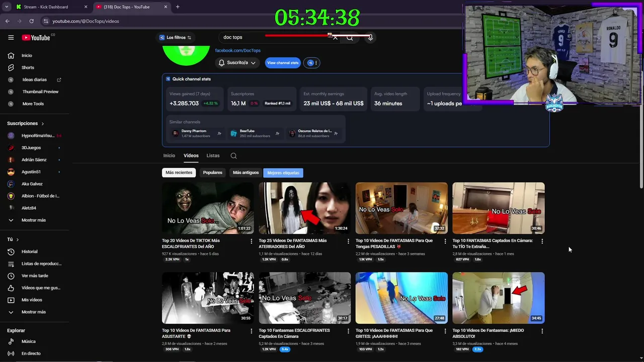Image resolution: width=644 pixels, height=362 pixels.
Task: Open options for Top 25 FANTASMAS video
Action: (348, 241)
